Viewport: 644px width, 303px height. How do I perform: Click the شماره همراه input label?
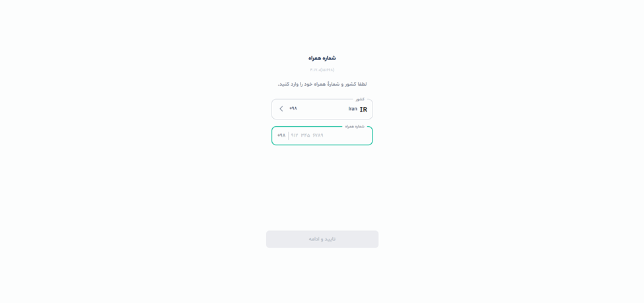tap(355, 127)
